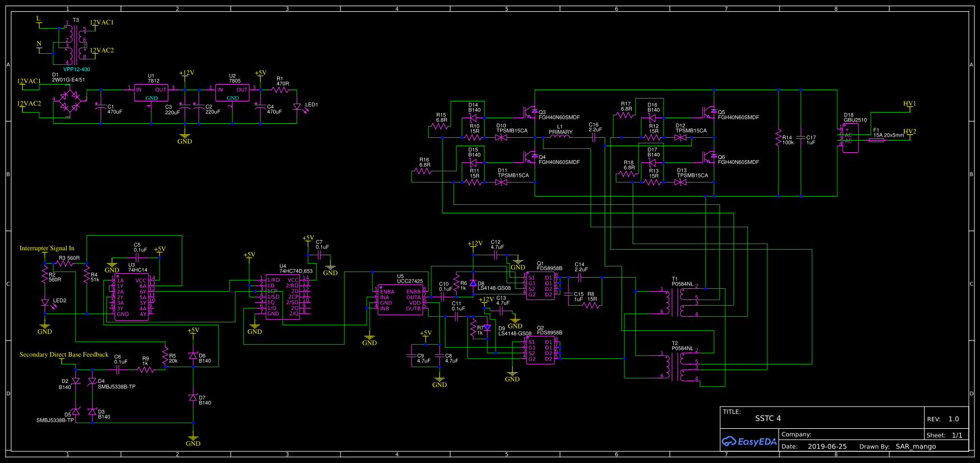Click the LED1 diode symbol
Screen dimensions: 980x463
point(297,107)
